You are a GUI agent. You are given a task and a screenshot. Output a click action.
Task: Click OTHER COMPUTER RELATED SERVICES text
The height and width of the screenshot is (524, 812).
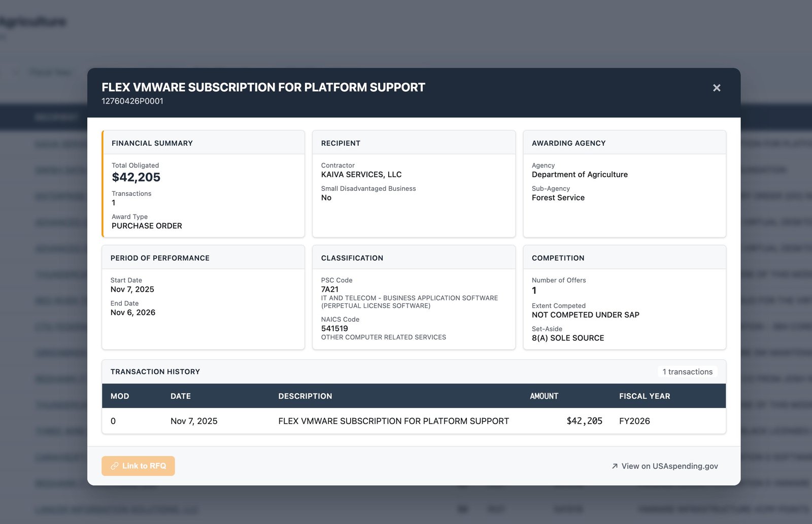pyautogui.click(x=384, y=337)
